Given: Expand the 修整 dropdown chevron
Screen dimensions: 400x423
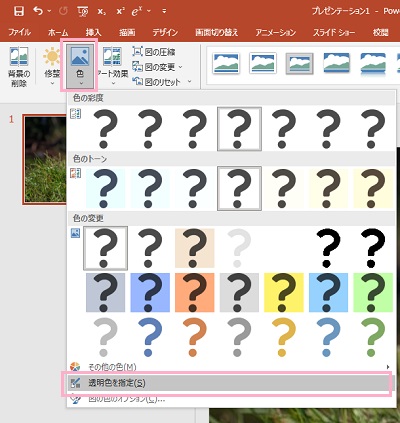Looking at the screenshot, I should [x=52, y=83].
